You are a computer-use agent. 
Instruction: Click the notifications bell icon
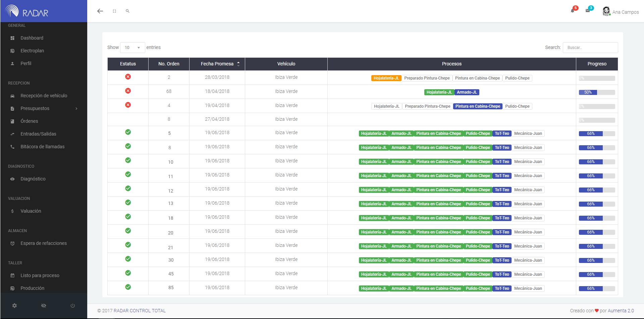tap(573, 11)
